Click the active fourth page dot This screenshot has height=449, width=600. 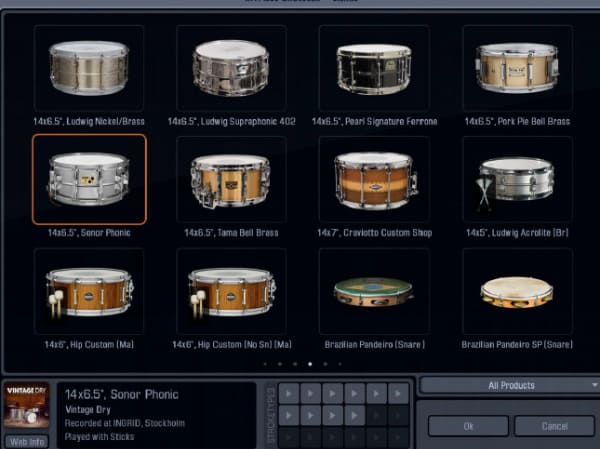click(x=310, y=364)
